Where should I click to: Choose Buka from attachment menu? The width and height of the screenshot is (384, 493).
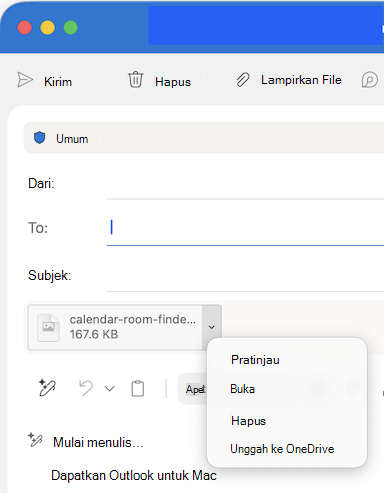point(242,389)
